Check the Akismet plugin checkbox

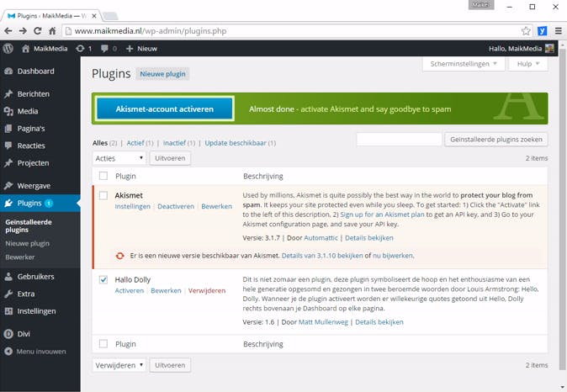tap(103, 195)
